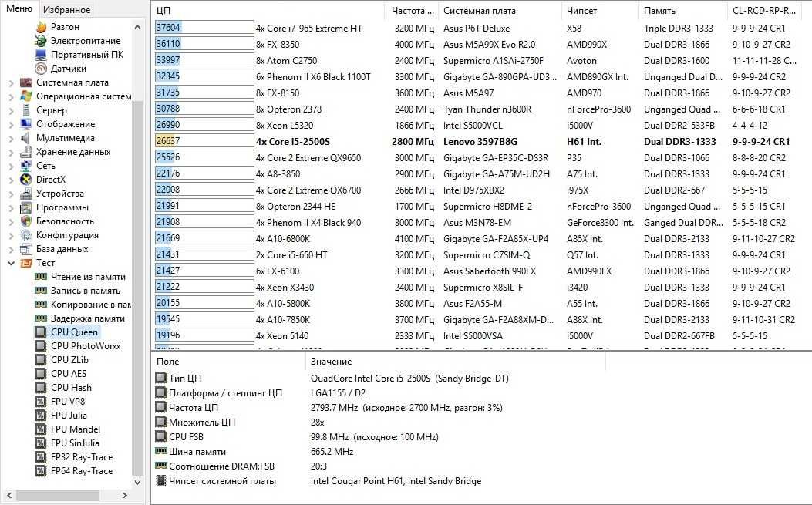This screenshot has height=505, width=812.
Task: Expand the Сервер tree node
Action: 12,110
